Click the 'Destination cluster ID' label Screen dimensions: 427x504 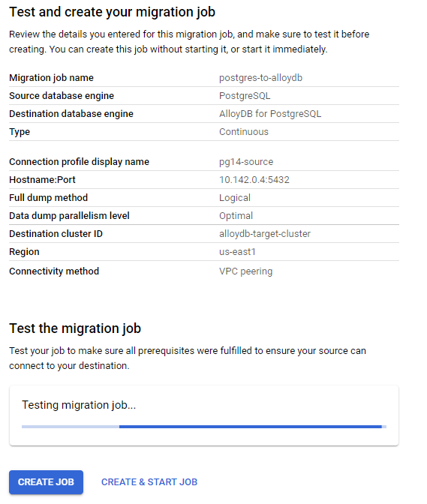[56, 234]
